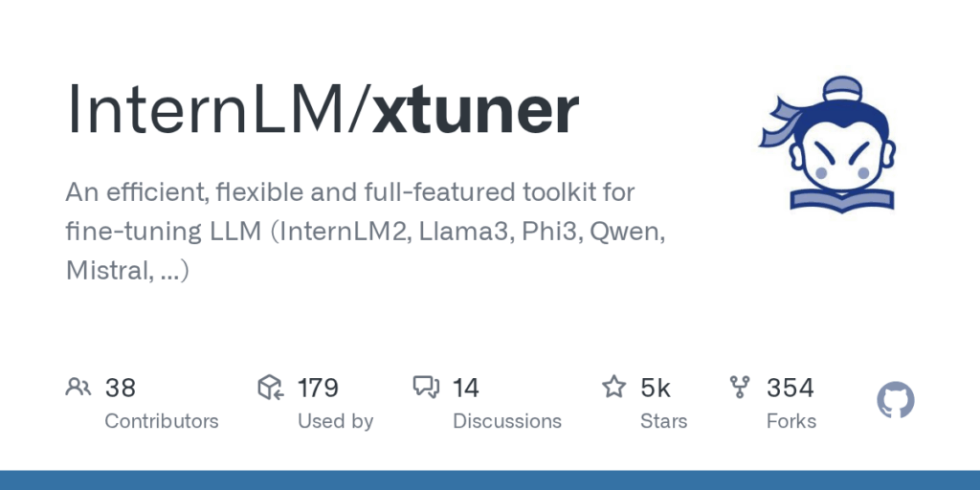Click the Stars label text

coord(664,421)
